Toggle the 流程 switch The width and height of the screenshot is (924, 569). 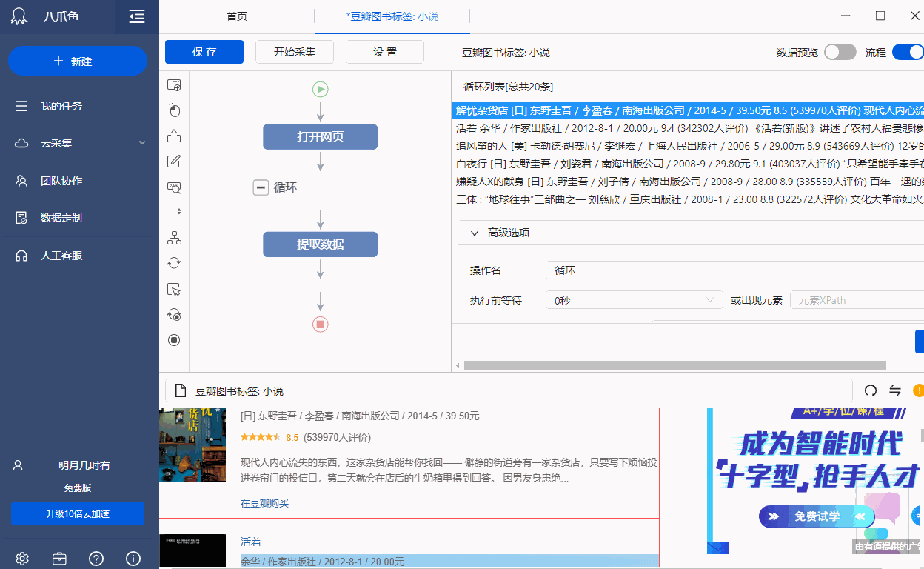(x=908, y=52)
